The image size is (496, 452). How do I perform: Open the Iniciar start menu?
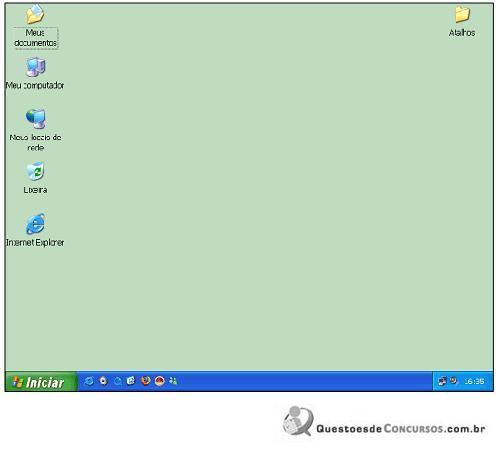point(41,381)
